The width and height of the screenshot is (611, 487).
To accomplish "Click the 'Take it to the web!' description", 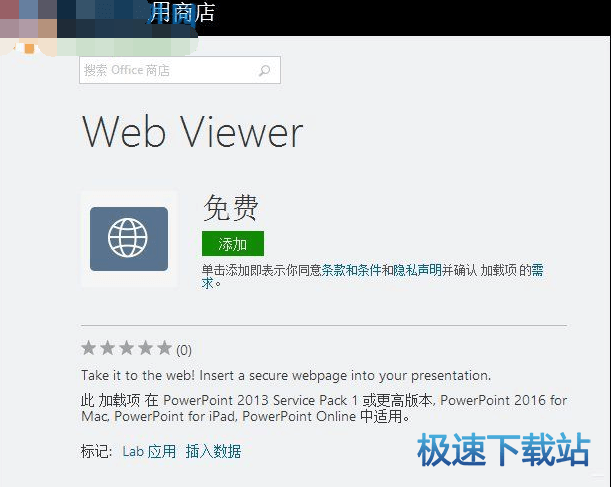I will click(286, 376).
